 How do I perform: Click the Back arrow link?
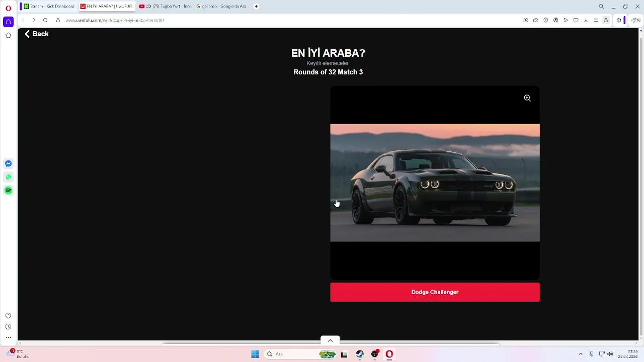(x=36, y=34)
